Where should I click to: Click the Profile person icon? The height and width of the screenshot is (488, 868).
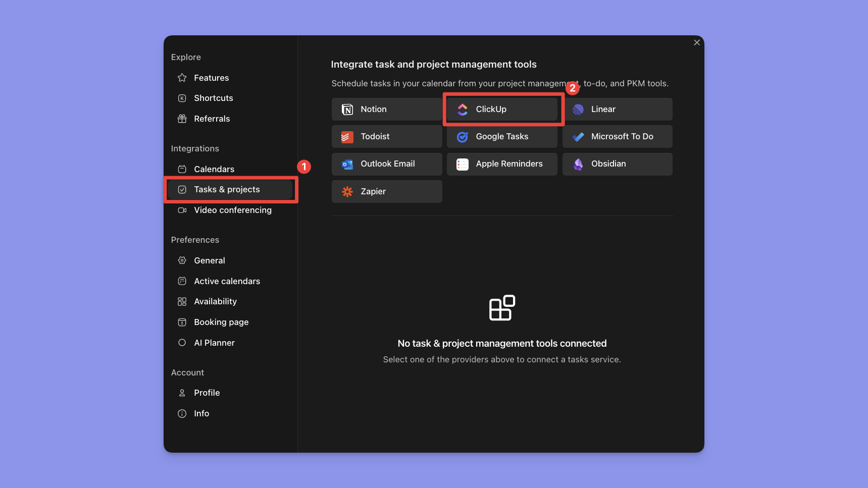pos(182,393)
